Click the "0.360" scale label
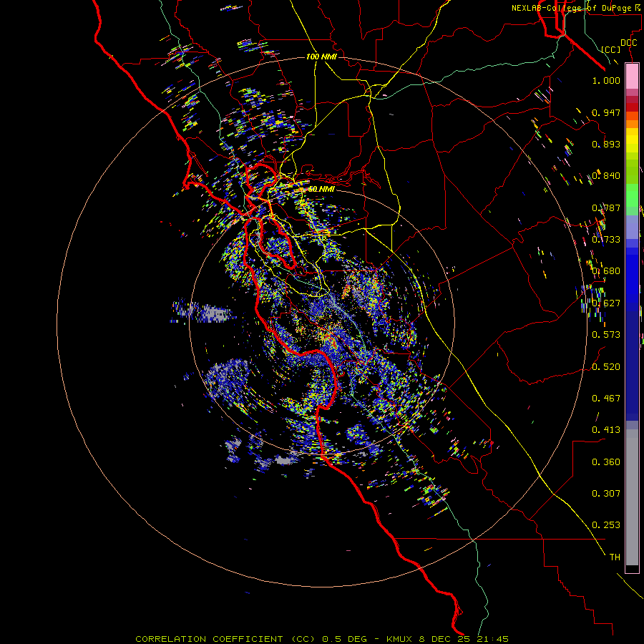Screen dimensions: 644x644 pyautogui.click(x=606, y=462)
